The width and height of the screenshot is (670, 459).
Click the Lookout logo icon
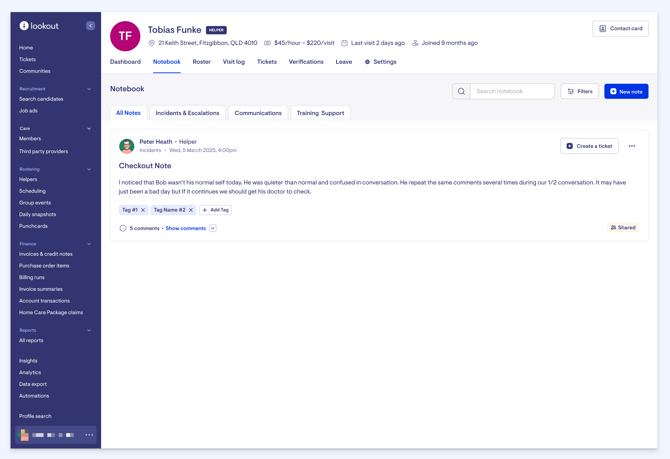[24, 26]
